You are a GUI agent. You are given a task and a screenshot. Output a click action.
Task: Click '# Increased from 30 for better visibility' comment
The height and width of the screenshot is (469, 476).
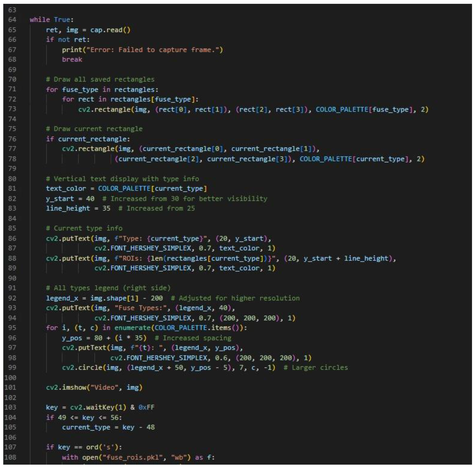coord(185,199)
